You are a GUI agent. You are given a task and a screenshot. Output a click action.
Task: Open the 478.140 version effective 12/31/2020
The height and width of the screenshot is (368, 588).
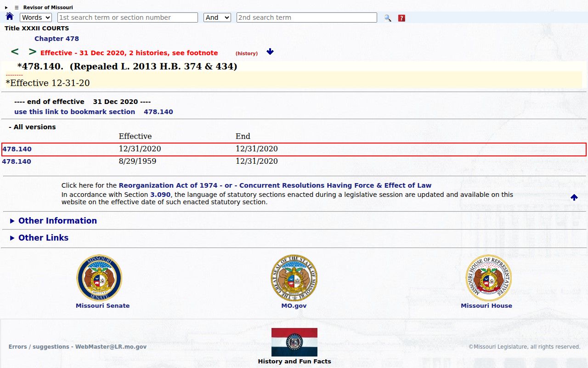[x=17, y=149]
